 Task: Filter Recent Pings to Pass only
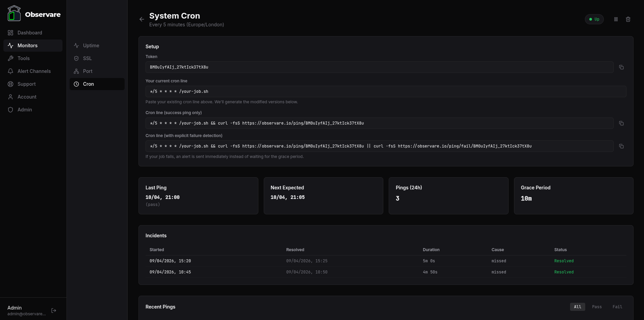pos(597,307)
